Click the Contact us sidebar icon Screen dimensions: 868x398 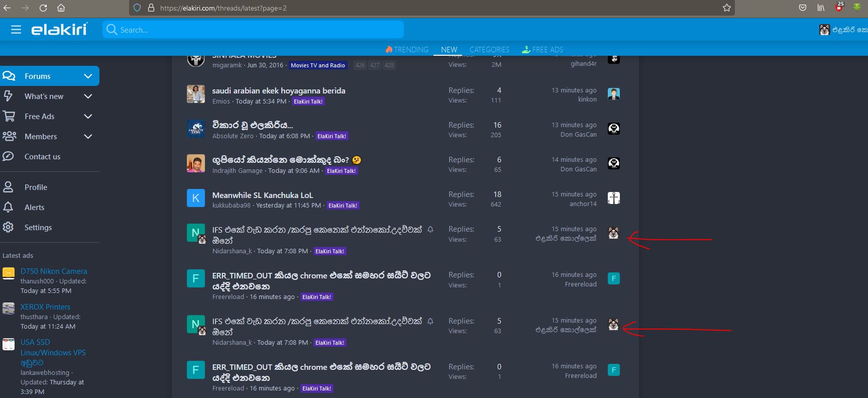[x=9, y=156]
